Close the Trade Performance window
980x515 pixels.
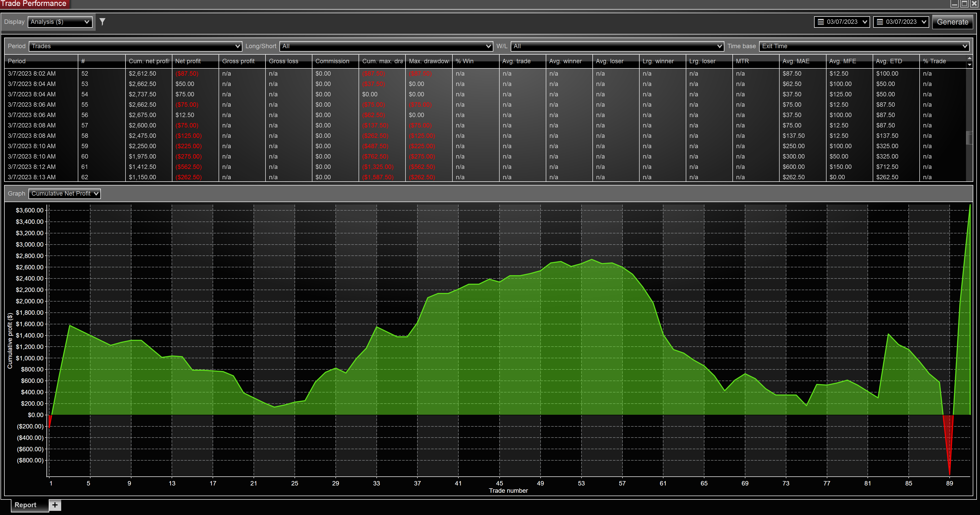click(974, 4)
